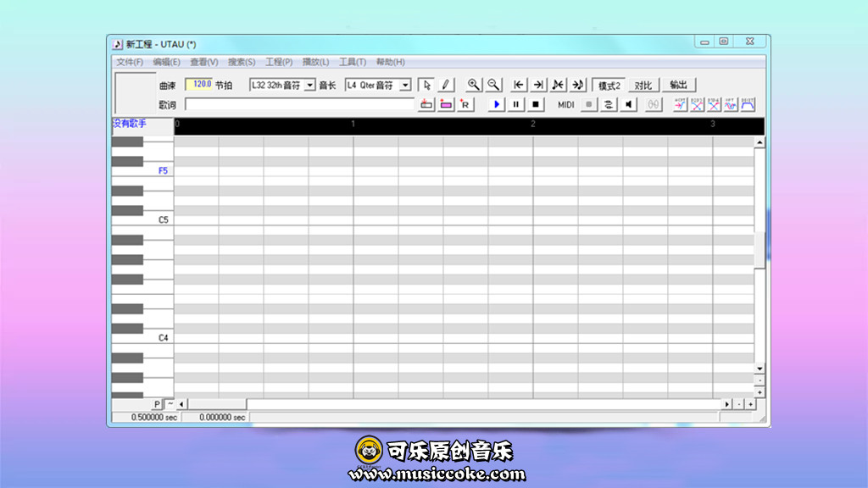Viewport: 868px width, 488px height.
Task: Click the C5 piano key
Action: coord(142,219)
